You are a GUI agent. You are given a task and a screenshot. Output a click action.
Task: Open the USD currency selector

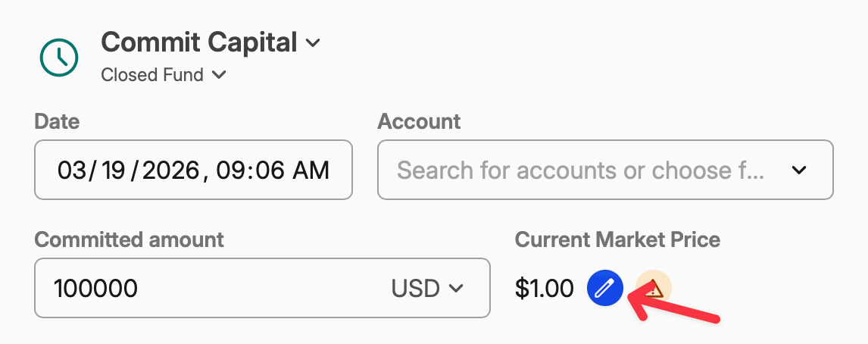(x=427, y=288)
